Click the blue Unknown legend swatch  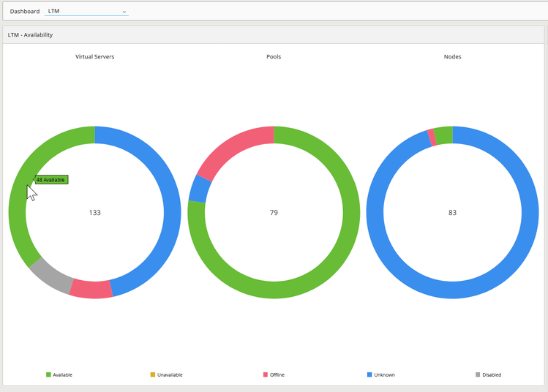tap(369, 374)
